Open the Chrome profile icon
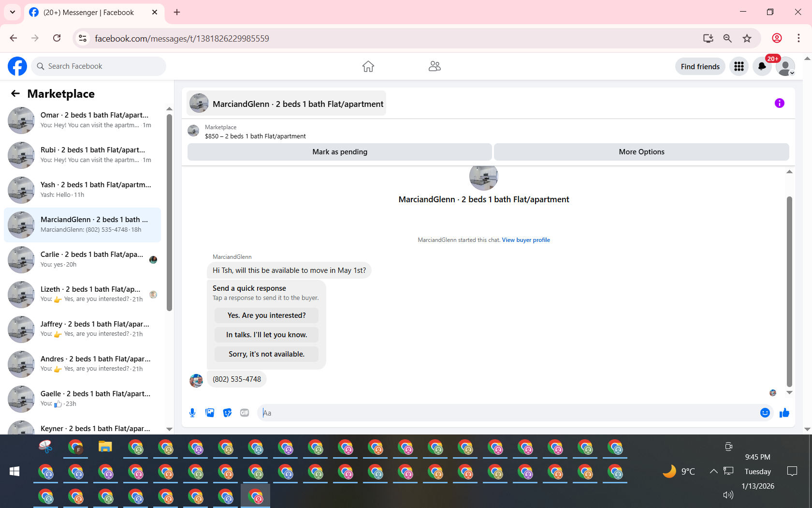Screen dimensions: 812x508 click(777, 38)
